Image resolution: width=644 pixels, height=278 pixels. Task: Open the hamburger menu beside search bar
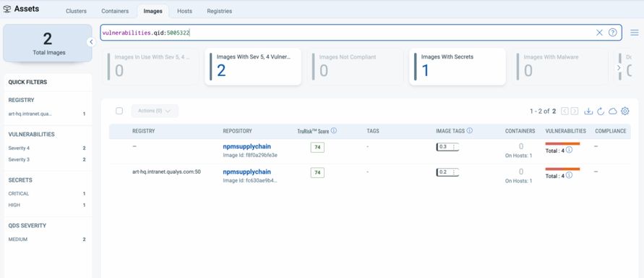[x=634, y=33]
